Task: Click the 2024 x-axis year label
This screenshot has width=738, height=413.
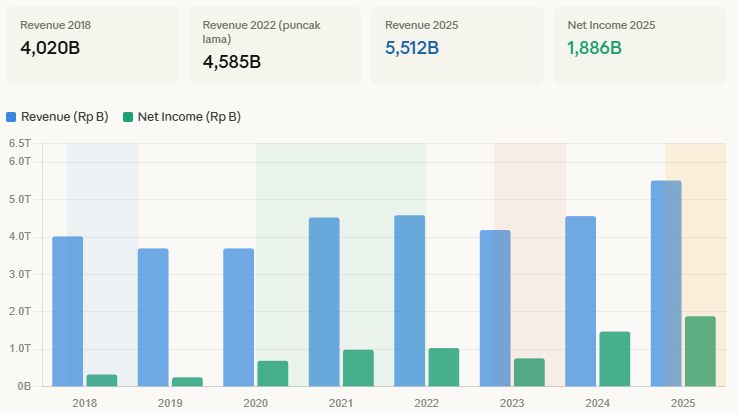Action: [x=597, y=402]
